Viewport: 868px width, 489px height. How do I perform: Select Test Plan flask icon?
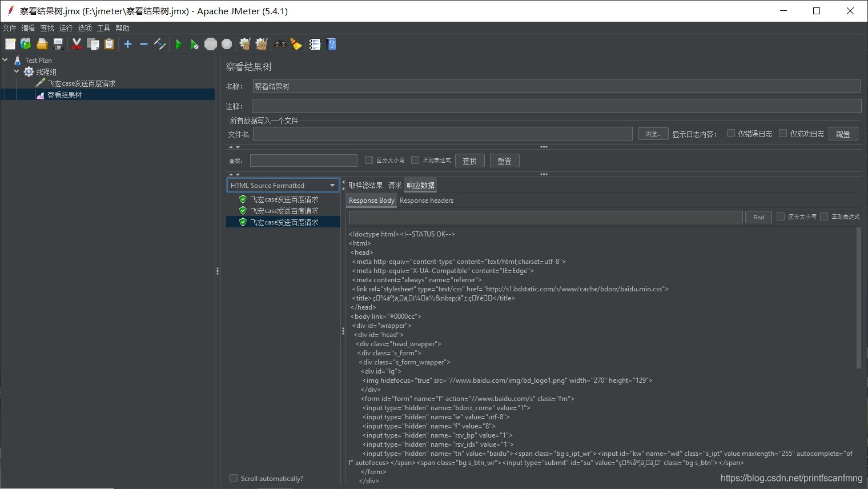[18, 60]
